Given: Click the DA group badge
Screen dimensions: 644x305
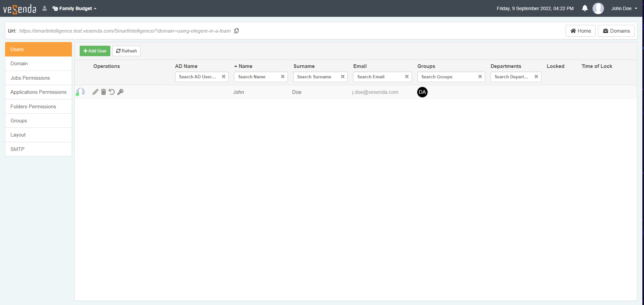Looking at the screenshot, I should (x=422, y=92).
